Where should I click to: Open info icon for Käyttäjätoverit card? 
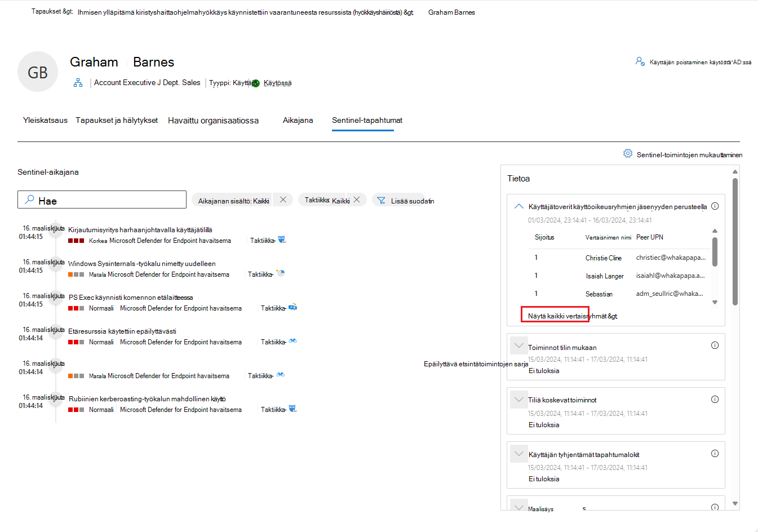coord(715,206)
